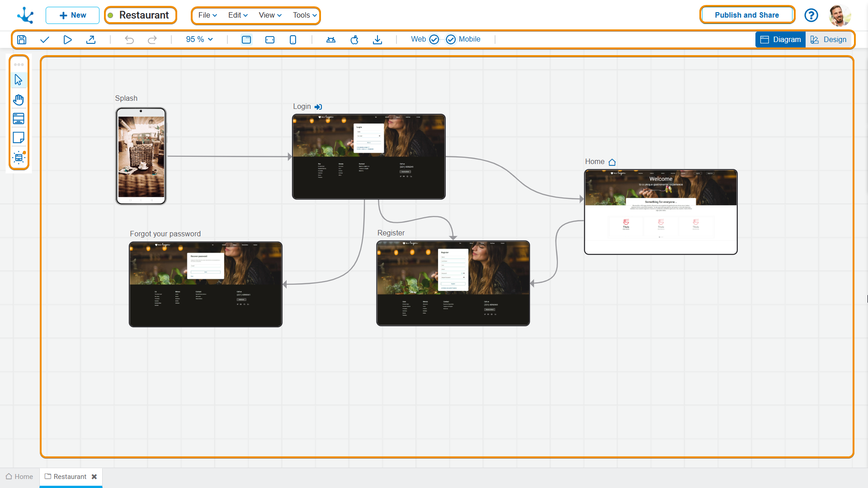Click the New button
Viewport: 868px width, 488px height.
pyautogui.click(x=72, y=15)
